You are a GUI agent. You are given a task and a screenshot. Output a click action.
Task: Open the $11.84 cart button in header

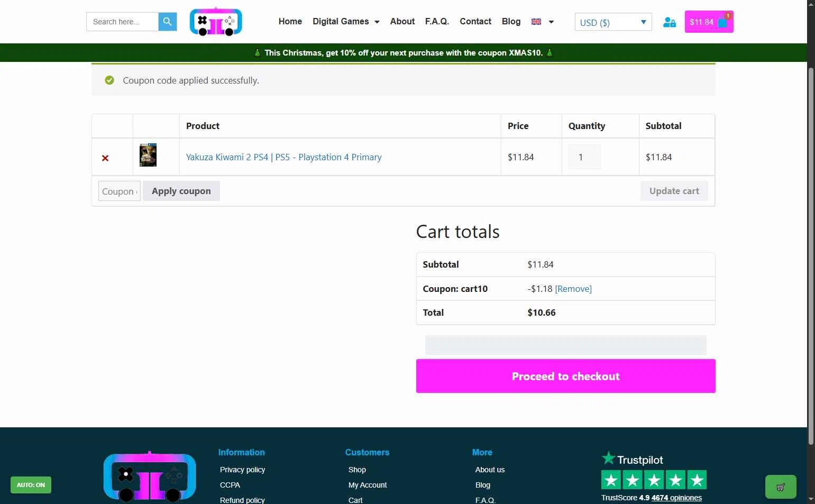tap(709, 22)
